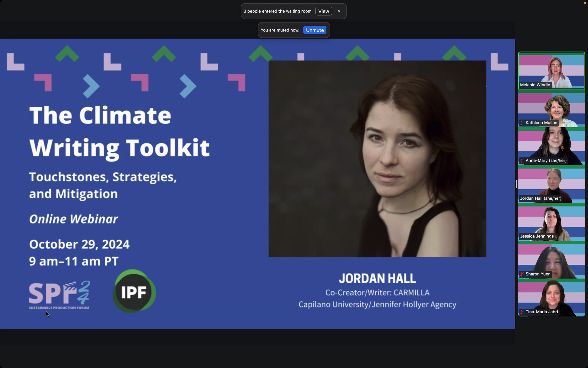Click the IPF logo on the slide
The image size is (588, 368).
coord(134,292)
